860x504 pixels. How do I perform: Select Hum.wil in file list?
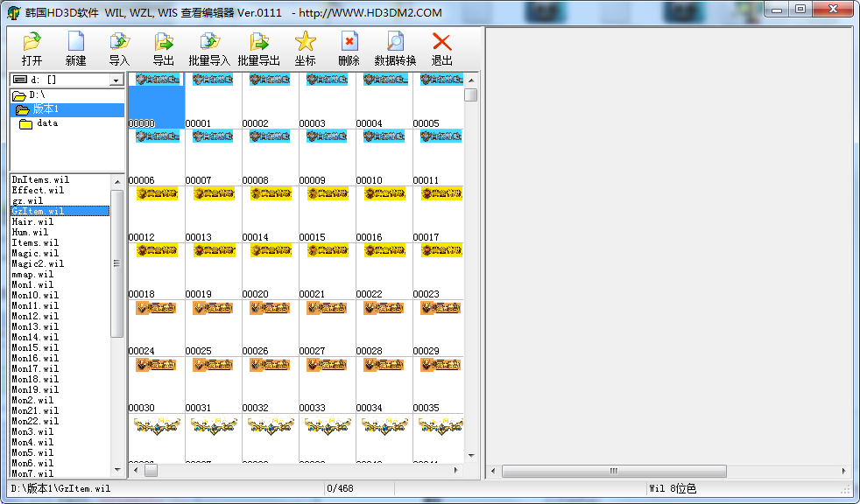coord(60,232)
